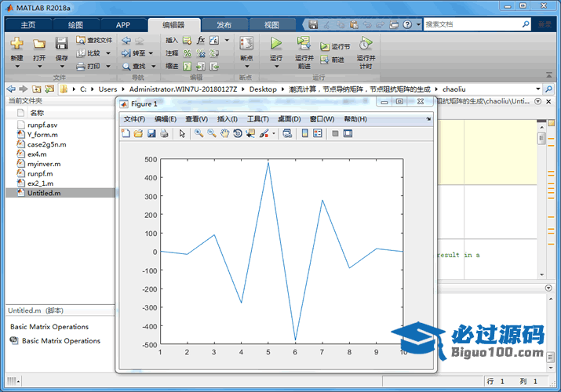Click Open File icon in Figure toolbar

click(138, 133)
